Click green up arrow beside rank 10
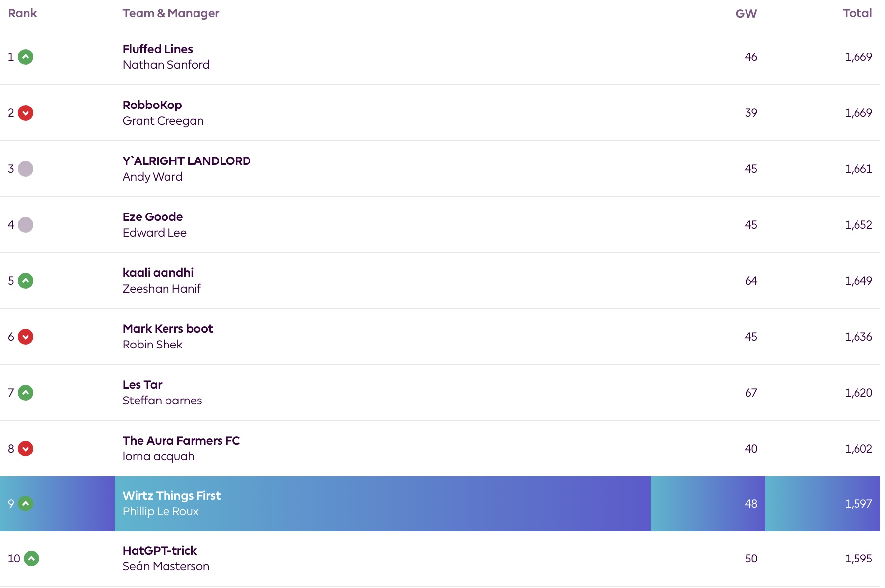Viewport: 885px width, 588px height. pos(31,559)
